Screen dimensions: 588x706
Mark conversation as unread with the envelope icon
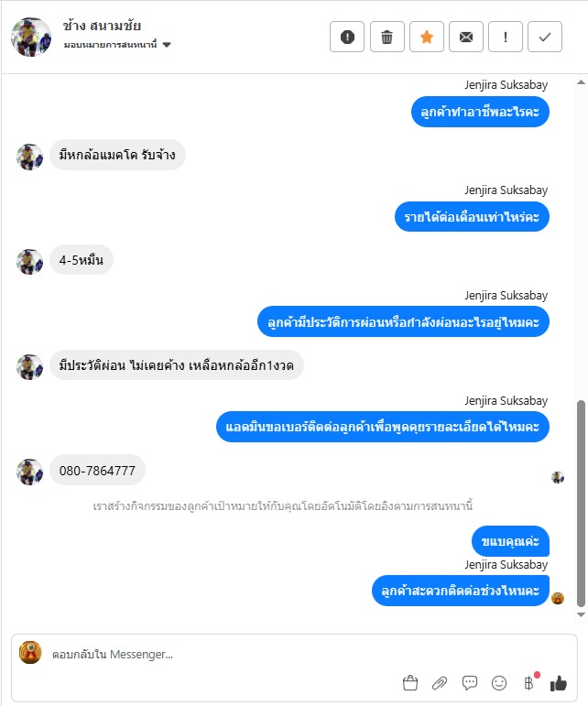pos(466,37)
